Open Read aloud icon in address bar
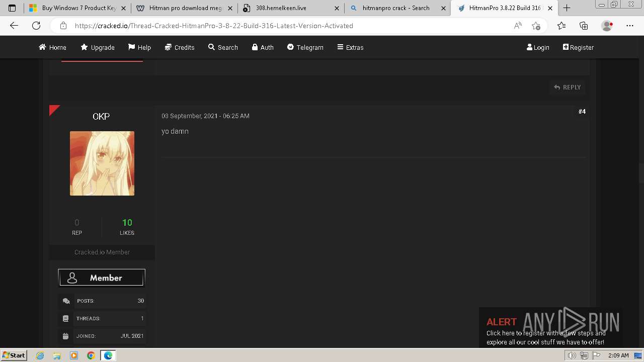 coord(518,26)
